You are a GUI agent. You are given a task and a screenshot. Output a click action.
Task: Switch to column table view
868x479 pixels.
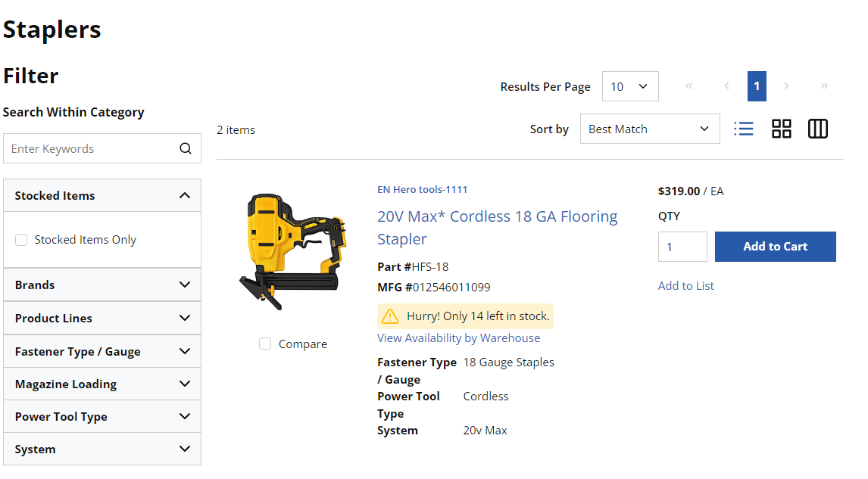[817, 129]
